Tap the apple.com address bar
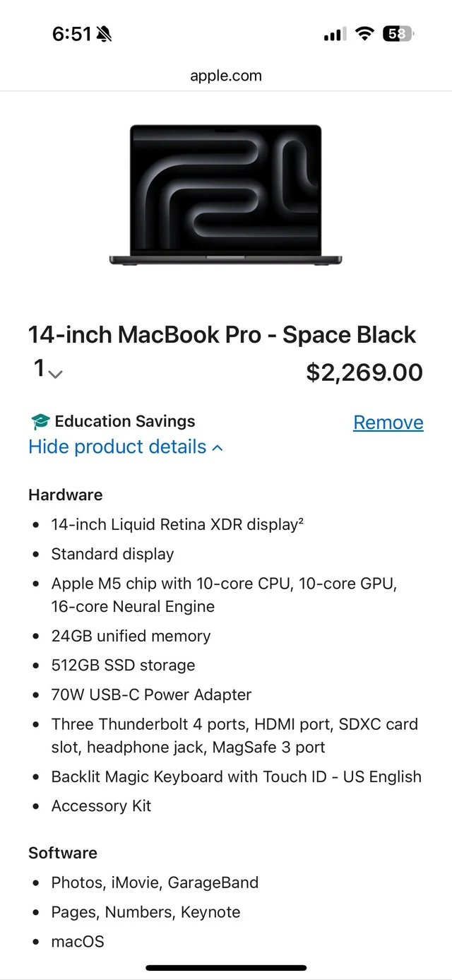 (225, 76)
